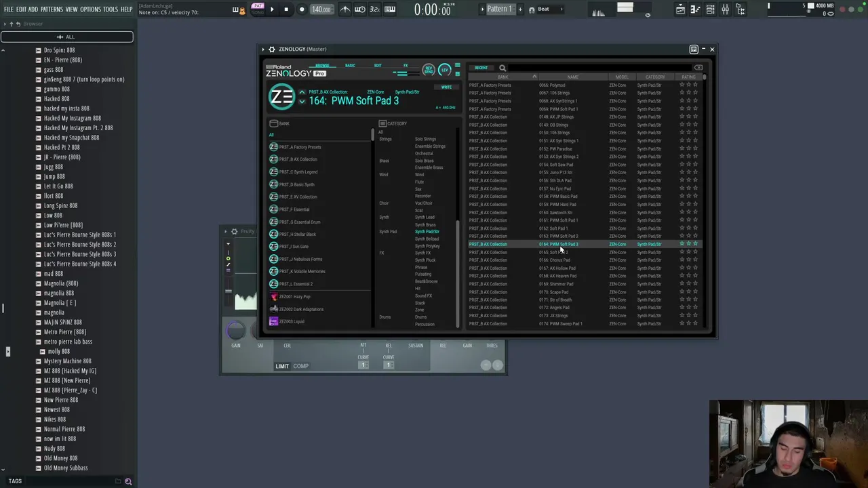Click in the preset search field
The height and width of the screenshot is (488, 868).
point(600,68)
